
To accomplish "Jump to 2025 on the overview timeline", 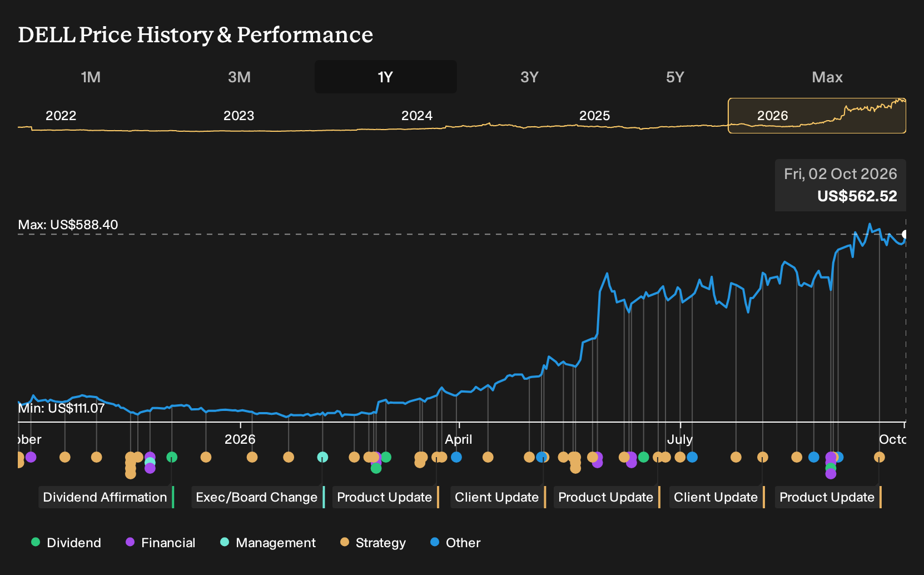I will pos(594,116).
